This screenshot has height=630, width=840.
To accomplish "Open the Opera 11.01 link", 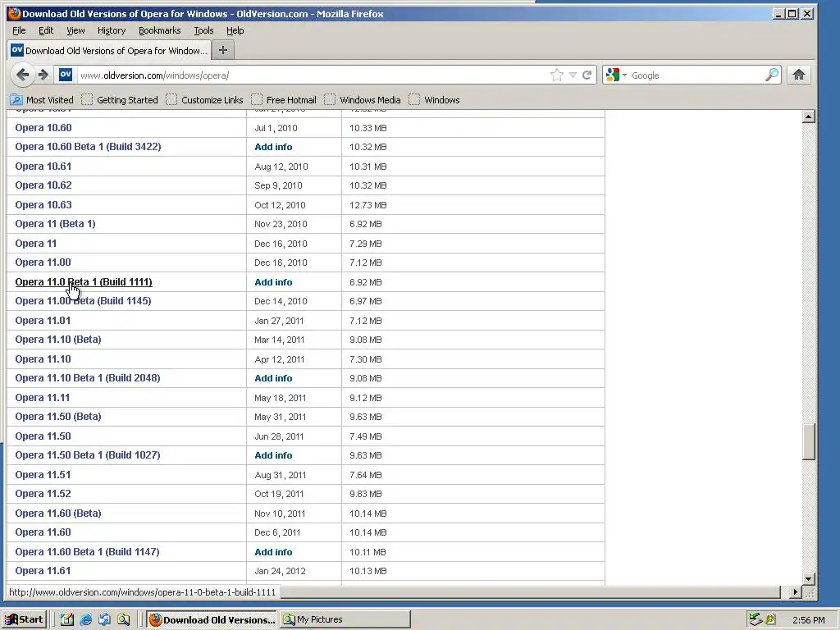I will [43, 321].
